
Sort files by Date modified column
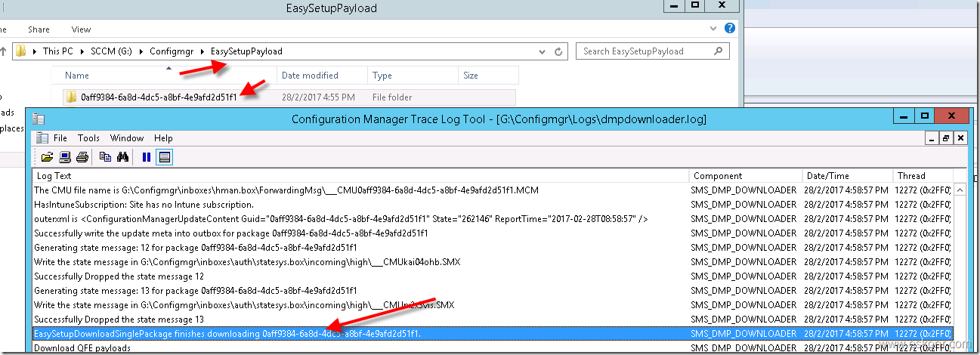pos(323,76)
